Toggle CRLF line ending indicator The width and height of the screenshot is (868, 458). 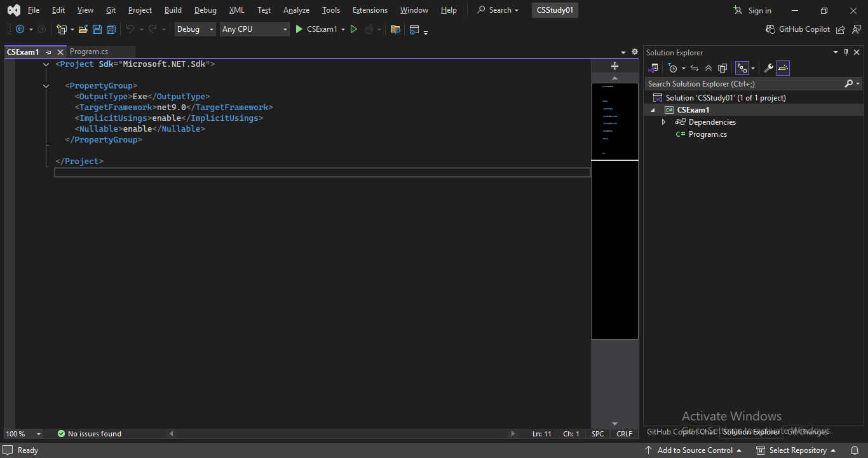(625, 434)
